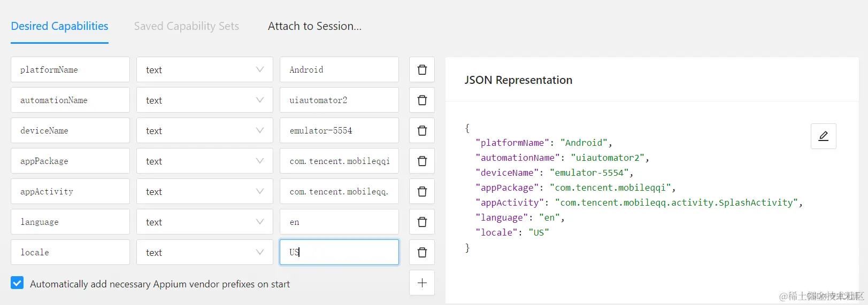Open type dropdown for locale
The height and width of the screenshot is (305, 868).
205,252
